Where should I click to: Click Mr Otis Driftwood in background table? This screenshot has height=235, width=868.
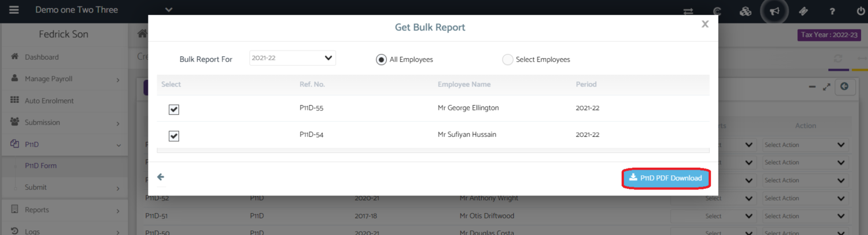[x=487, y=216]
